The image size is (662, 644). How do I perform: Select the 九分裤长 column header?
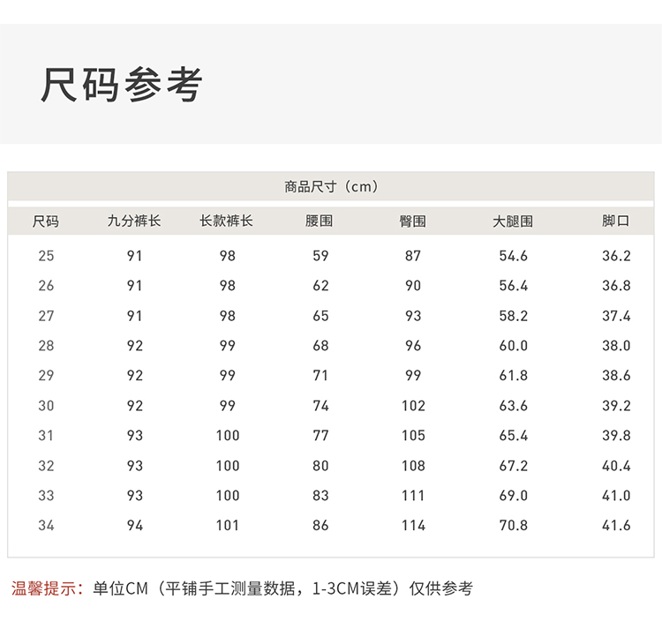[134, 221]
